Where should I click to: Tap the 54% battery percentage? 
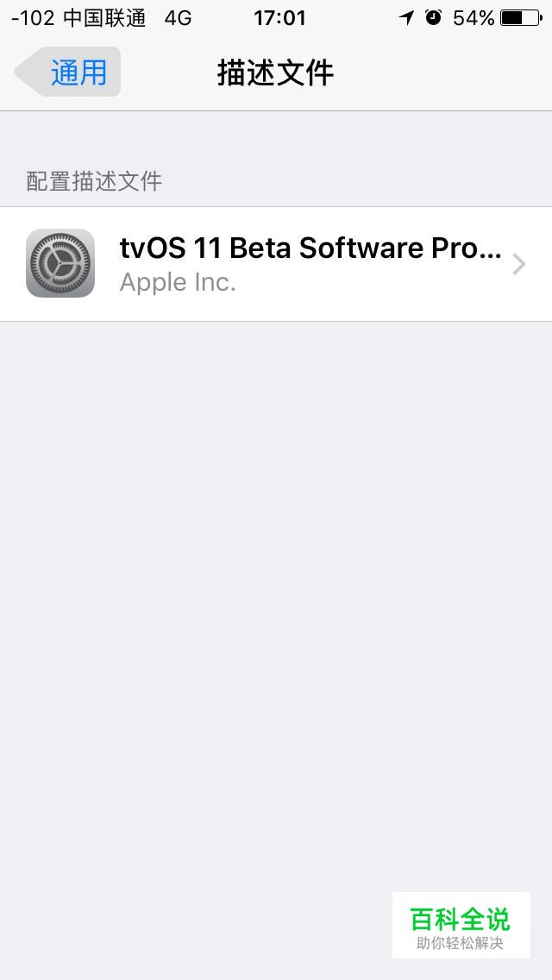(x=474, y=18)
